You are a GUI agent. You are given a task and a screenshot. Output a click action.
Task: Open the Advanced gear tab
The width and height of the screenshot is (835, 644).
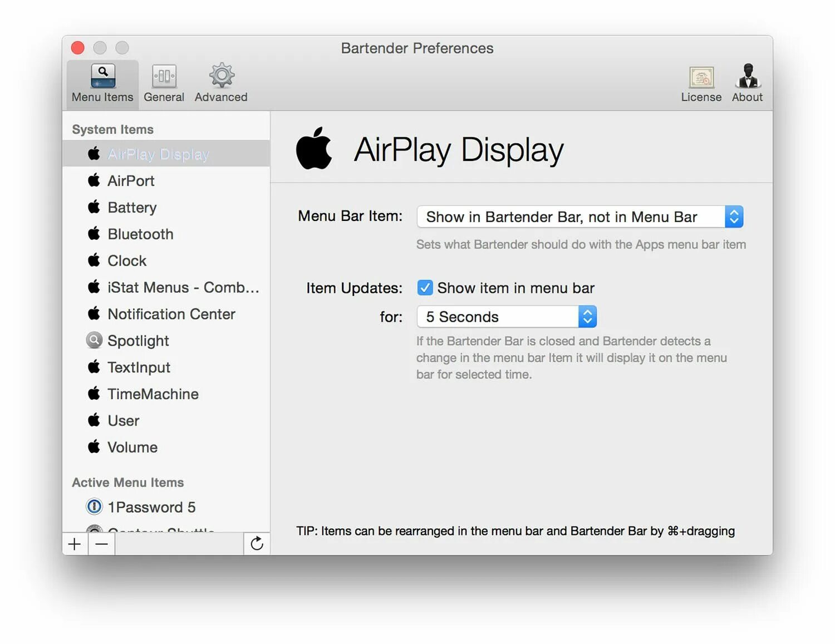pos(221,83)
